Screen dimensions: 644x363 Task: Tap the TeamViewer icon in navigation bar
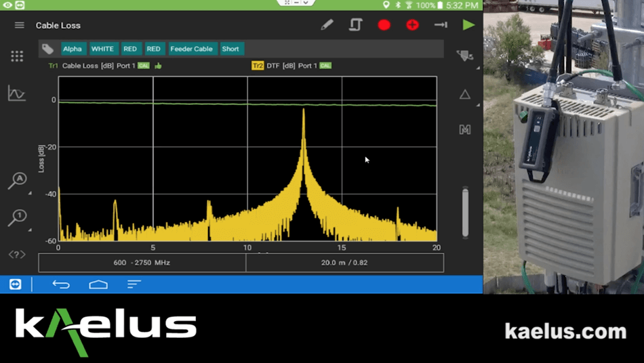[15, 284]
